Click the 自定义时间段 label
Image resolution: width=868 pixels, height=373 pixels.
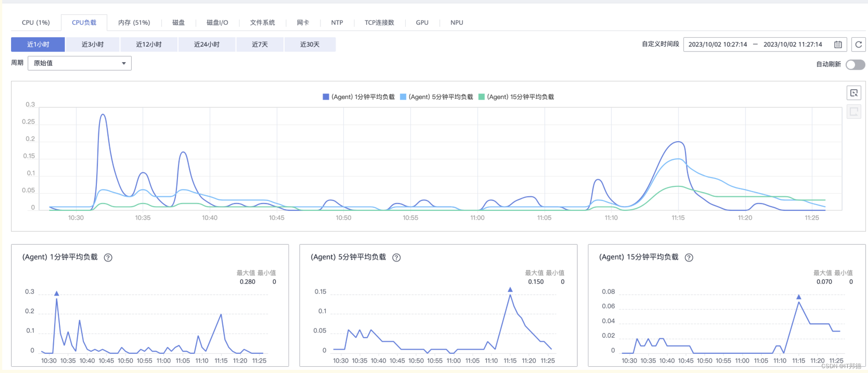coord(660,44)
